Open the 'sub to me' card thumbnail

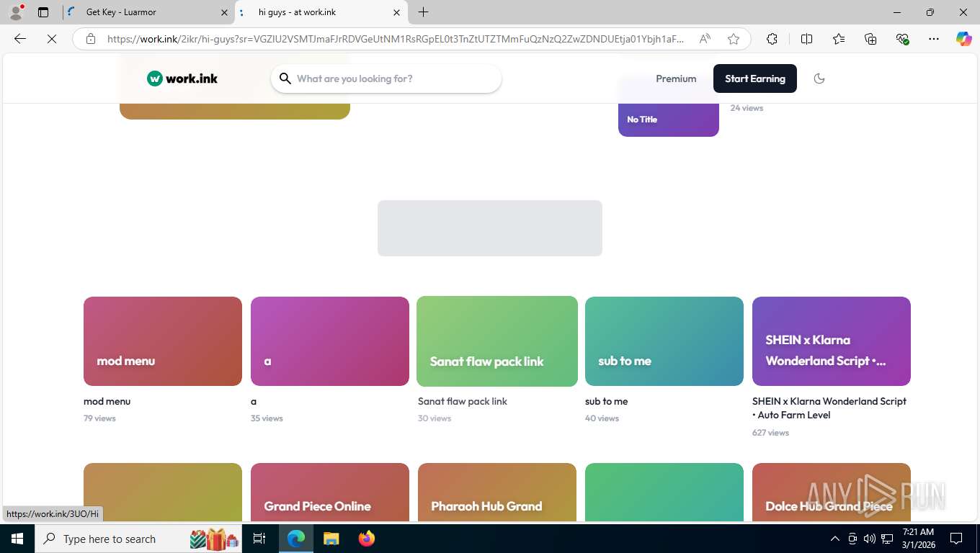[664, 341]
